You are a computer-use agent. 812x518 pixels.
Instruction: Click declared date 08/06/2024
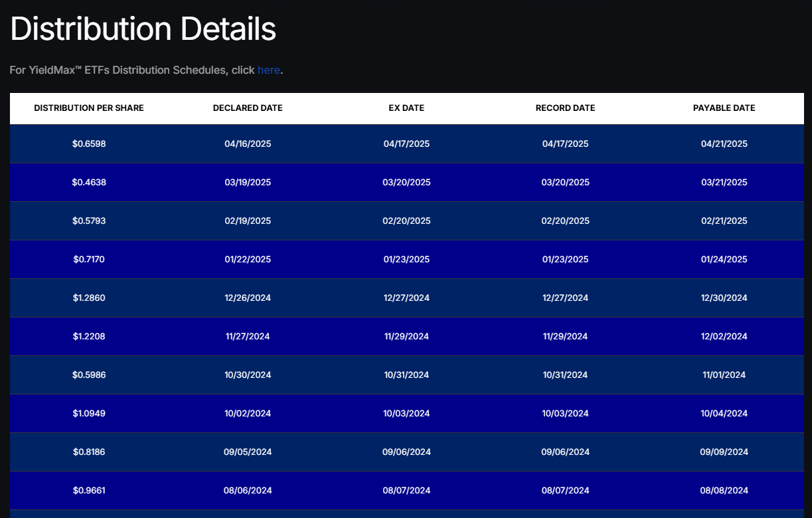248,490
